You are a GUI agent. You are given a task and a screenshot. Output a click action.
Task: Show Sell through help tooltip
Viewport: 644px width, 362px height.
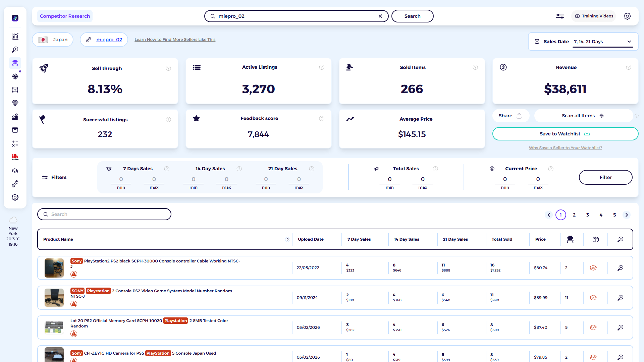pos(168,68)
